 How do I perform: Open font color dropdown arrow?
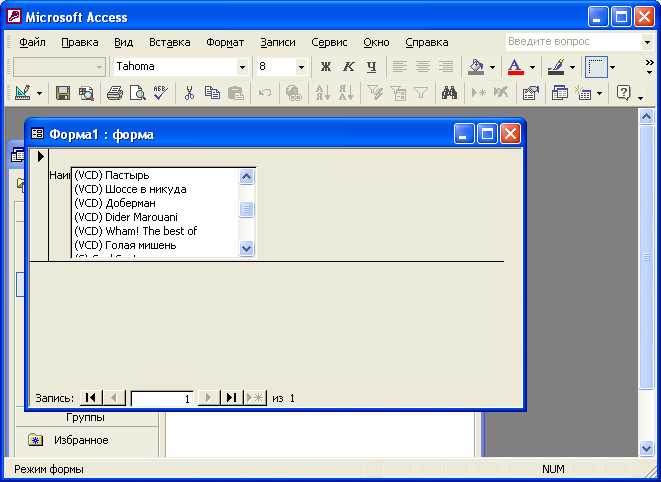tap(532, 67)
